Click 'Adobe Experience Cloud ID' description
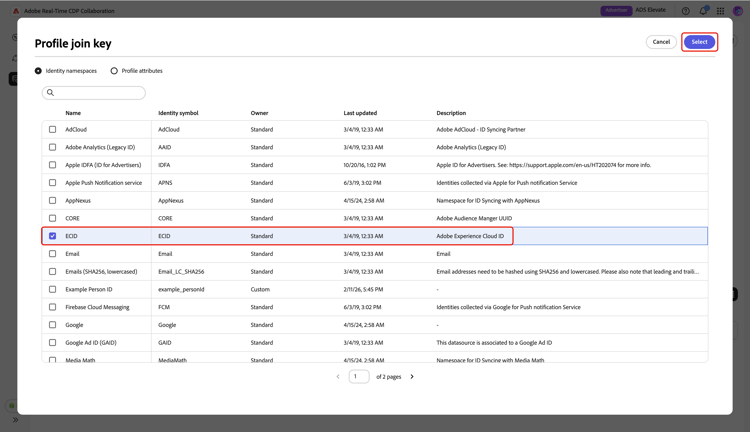This screenshot has height=432, width=750. [470, 236]
